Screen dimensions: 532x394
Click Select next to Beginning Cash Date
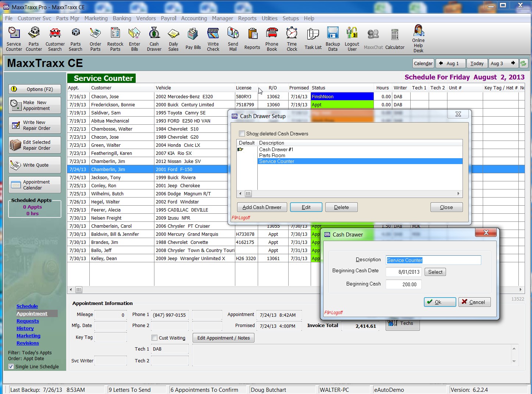[x=435, y=272]
